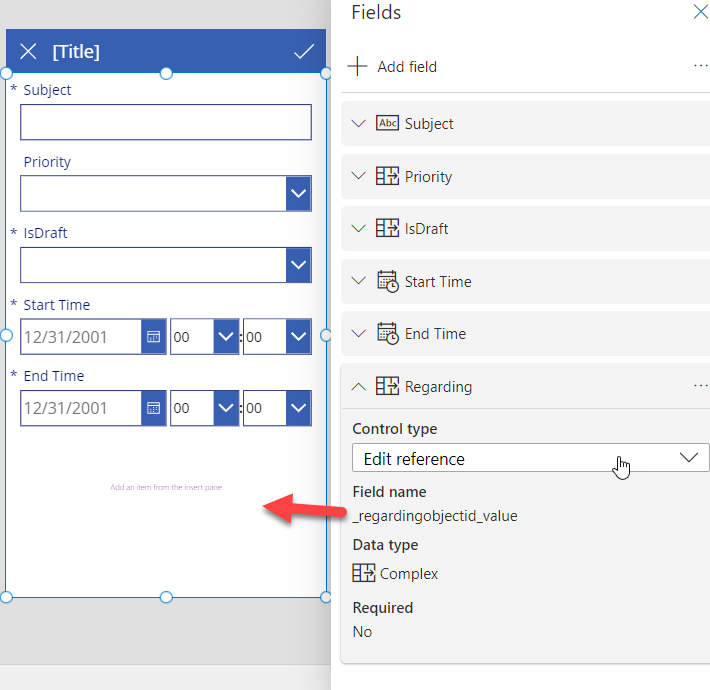Select the [Title] header text
This screenshot has height=690, width=710.
coord(76,52)
